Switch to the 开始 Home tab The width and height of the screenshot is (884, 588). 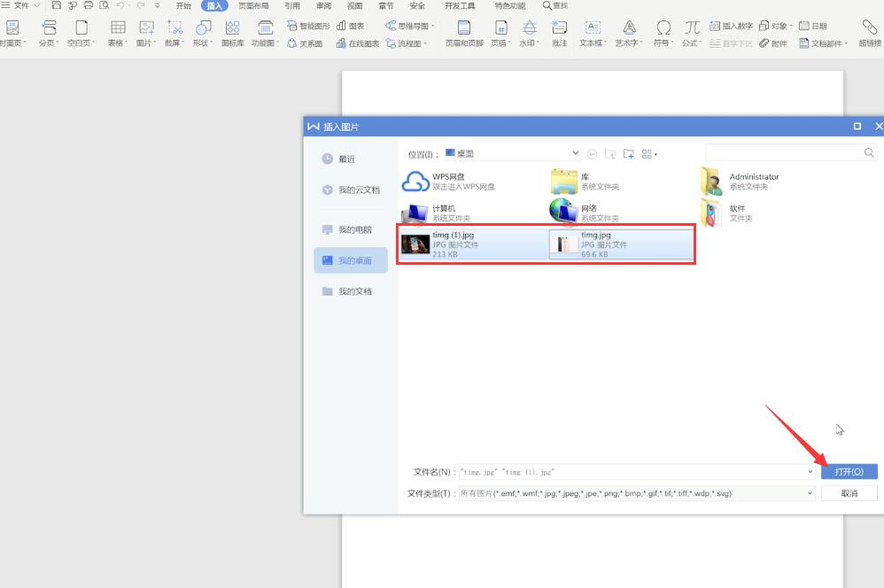[x=183, y=5]
